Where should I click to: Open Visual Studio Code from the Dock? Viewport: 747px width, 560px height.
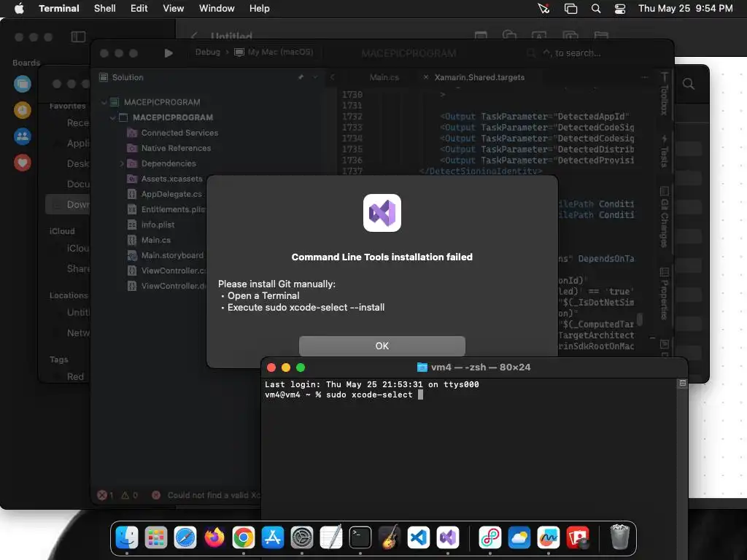[x=418, y=537]
